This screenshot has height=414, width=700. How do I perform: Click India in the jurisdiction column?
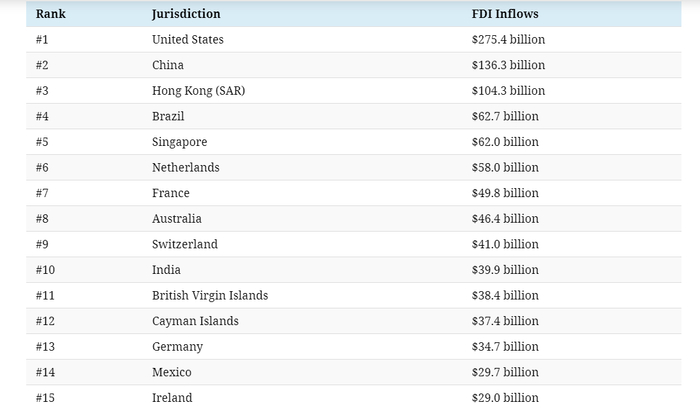click(166, 270)
